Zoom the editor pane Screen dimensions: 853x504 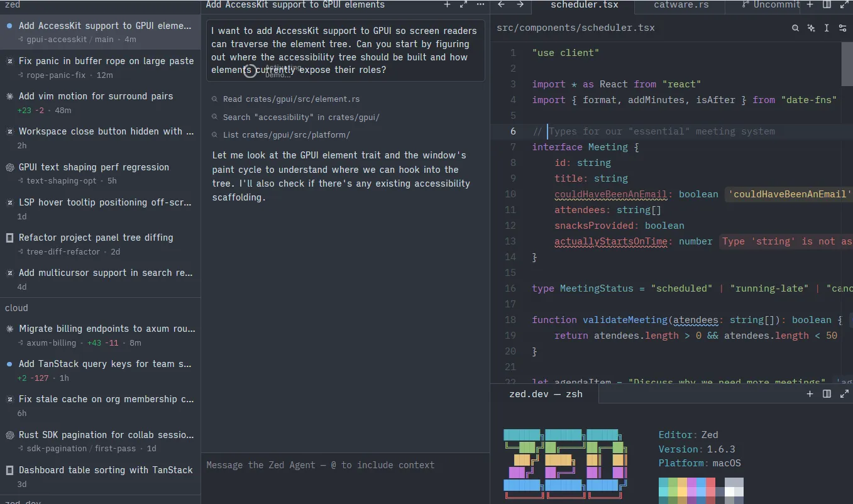(x=844, y=4)
